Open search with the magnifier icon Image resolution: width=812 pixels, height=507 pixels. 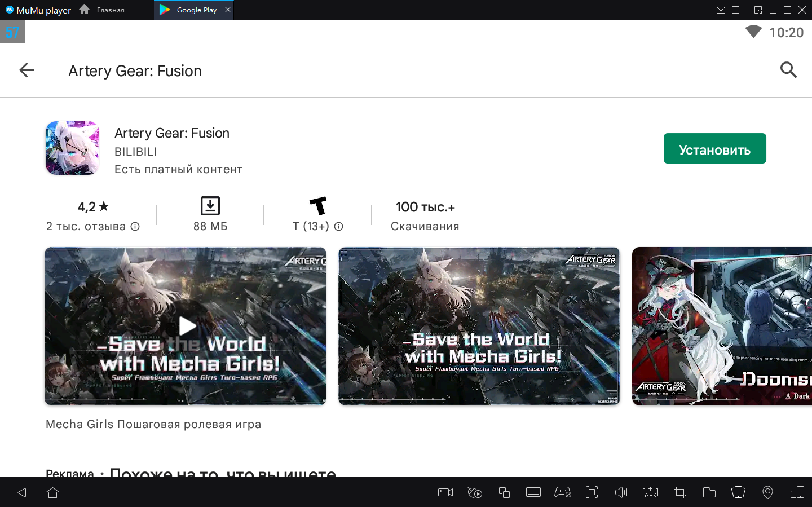788,70
